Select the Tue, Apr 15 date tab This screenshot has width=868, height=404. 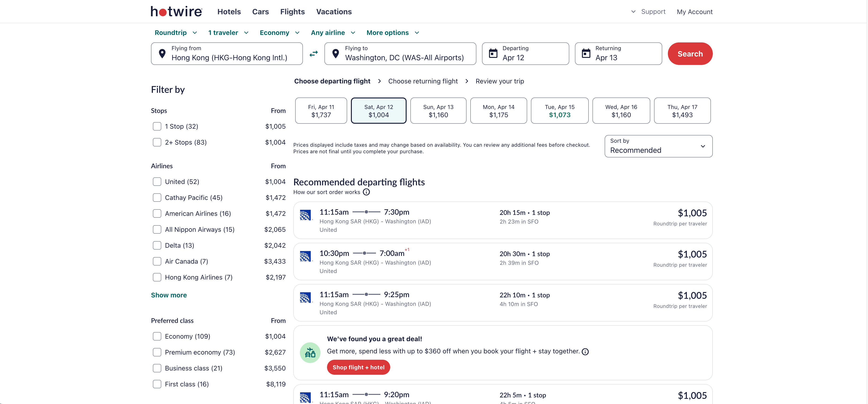pyautogui.click(x=559, y=111)
